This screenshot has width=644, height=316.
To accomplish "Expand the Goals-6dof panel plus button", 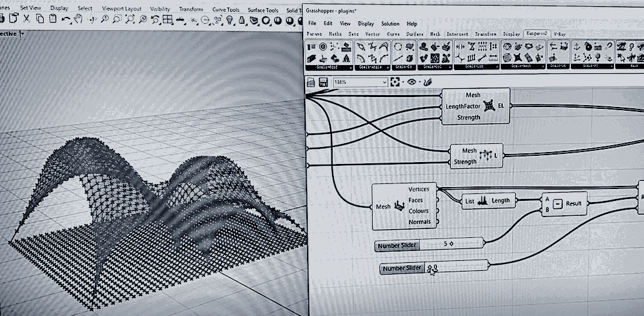I will click(x=351, y=68).
